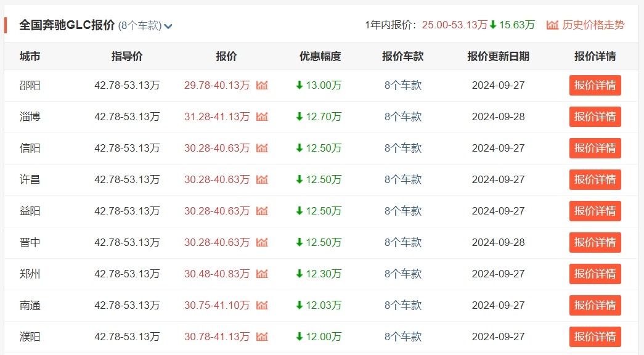Viewport: 644px width, 355px height.
Task: Open 8个车款 link in 郑州 row
Action: [403, 274]
